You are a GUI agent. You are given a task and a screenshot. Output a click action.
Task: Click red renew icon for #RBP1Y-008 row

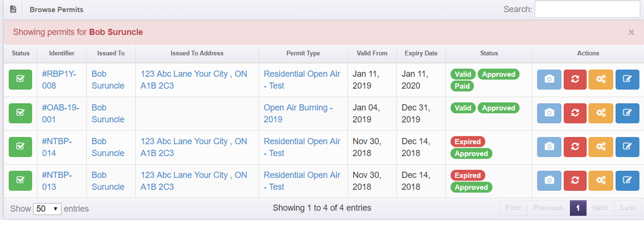(x=575, y=79)
